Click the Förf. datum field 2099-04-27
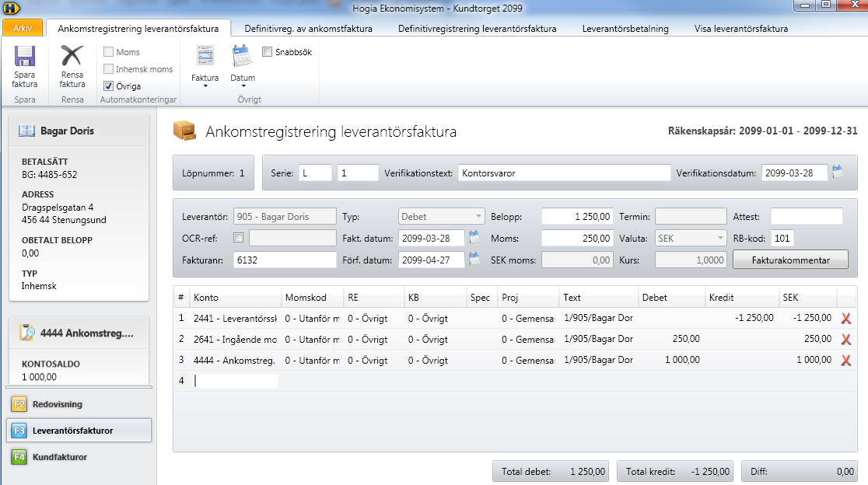This screenshot has width=868, height=485. pyautogui.click(x=431, y=260)
